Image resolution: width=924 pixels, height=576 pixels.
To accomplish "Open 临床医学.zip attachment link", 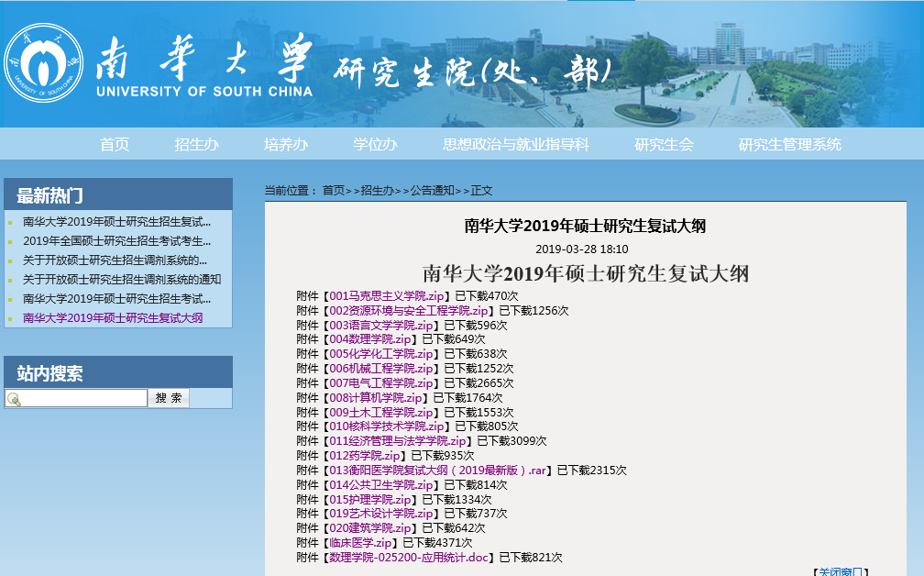I will coord(360,543).
